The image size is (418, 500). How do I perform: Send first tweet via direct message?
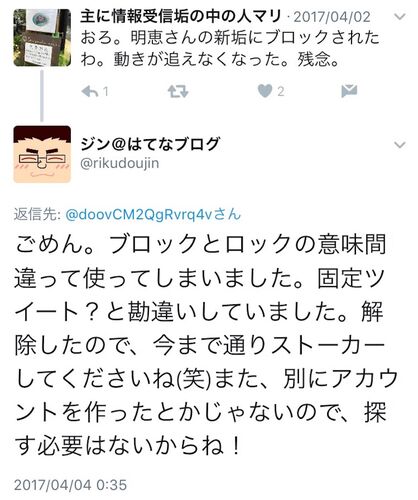coord(349,91)
